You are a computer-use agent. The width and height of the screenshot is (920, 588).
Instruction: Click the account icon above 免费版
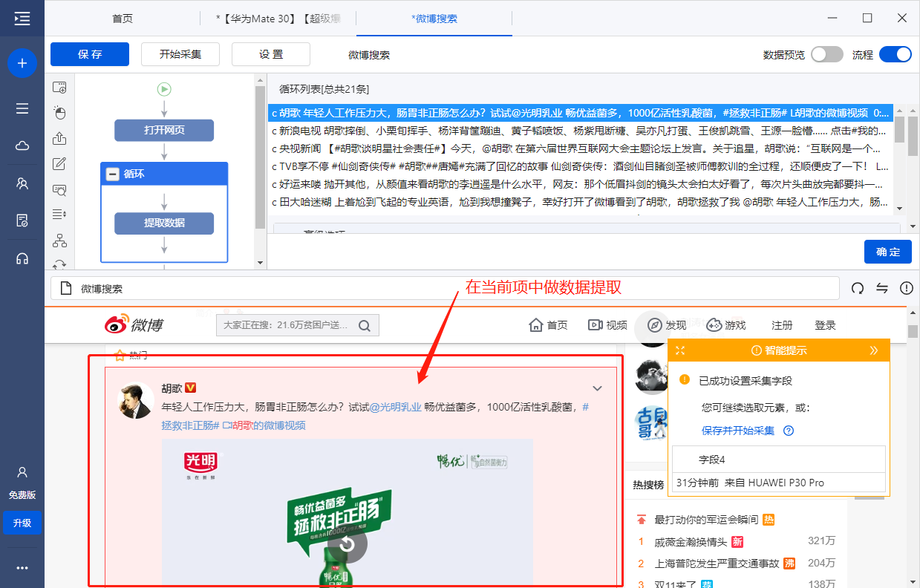pos(22,472)
